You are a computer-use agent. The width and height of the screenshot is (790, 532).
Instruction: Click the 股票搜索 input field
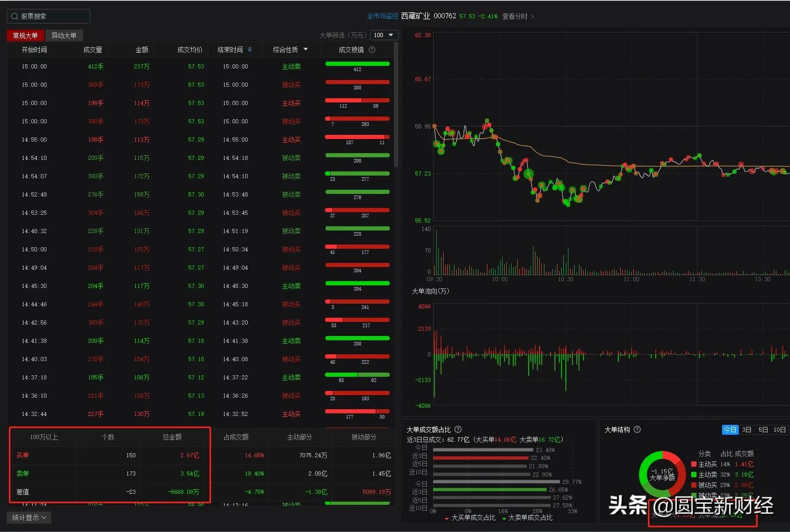pyautogui.click(x=50, y=16)
